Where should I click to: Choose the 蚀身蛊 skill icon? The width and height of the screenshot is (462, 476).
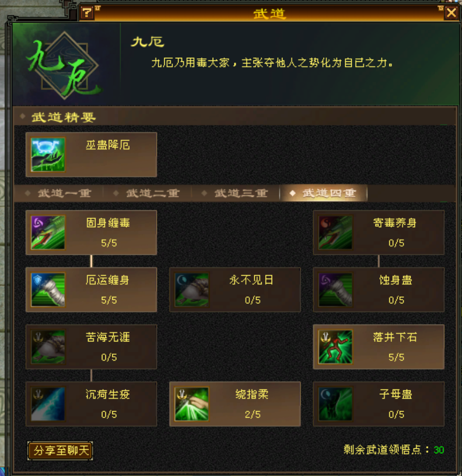[x=335, y=289]
